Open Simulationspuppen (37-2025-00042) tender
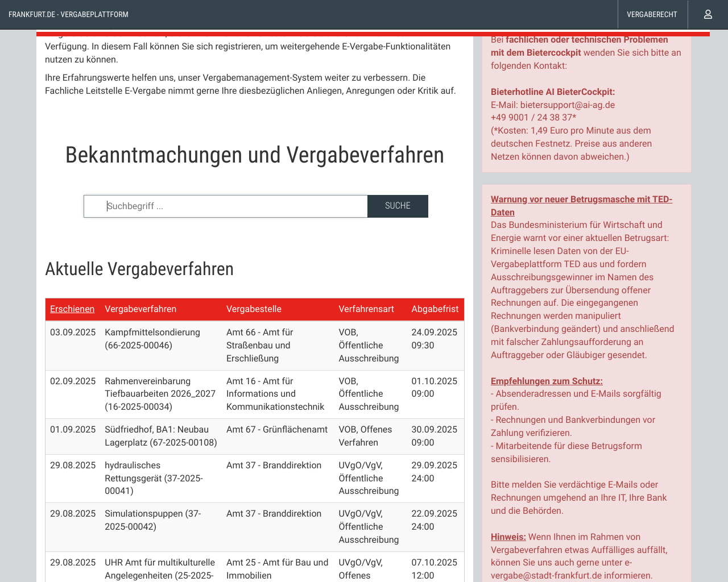Screen dimensions: 728x582 [x=153, y=520]
